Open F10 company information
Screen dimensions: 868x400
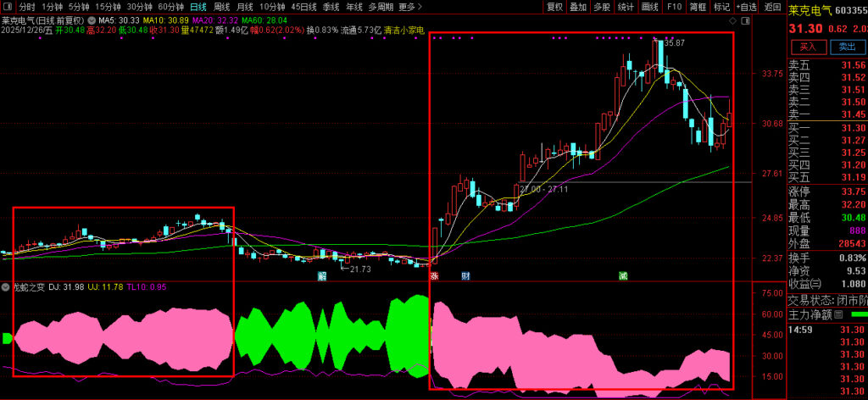click(674, 7)
